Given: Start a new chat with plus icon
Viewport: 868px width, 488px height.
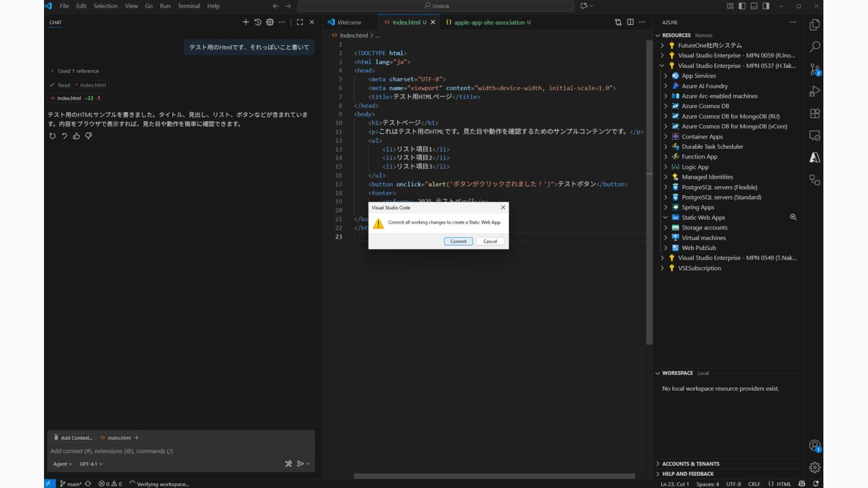Looking at the screenshot, I should click(x=245, y=22).
